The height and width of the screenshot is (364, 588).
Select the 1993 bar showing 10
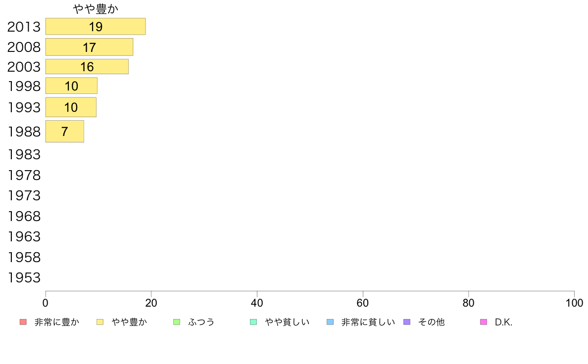tap(71, 107)
